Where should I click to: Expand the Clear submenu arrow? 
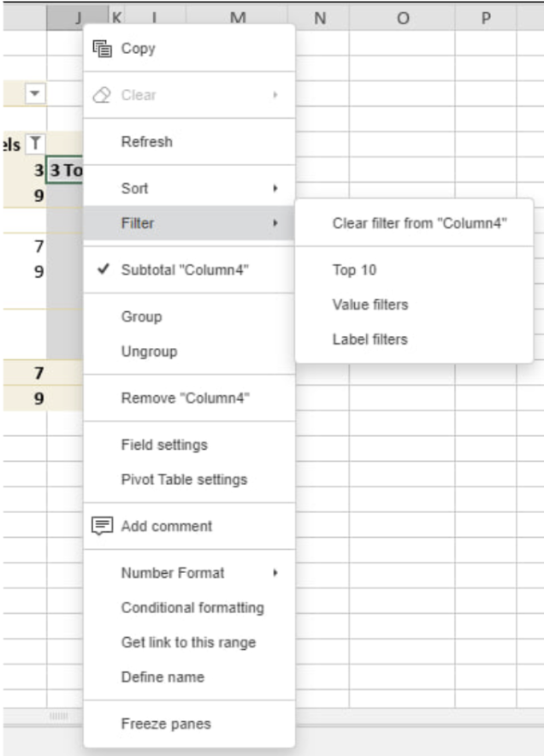[275, 95]
